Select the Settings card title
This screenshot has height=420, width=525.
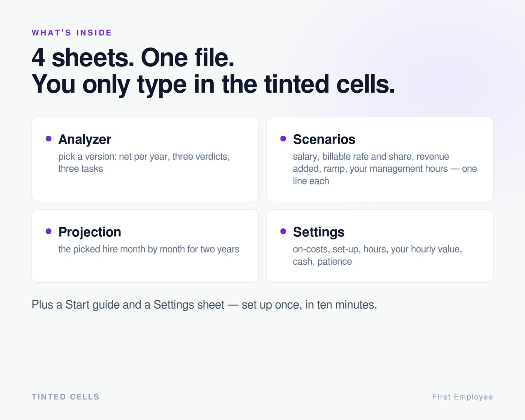318,232
